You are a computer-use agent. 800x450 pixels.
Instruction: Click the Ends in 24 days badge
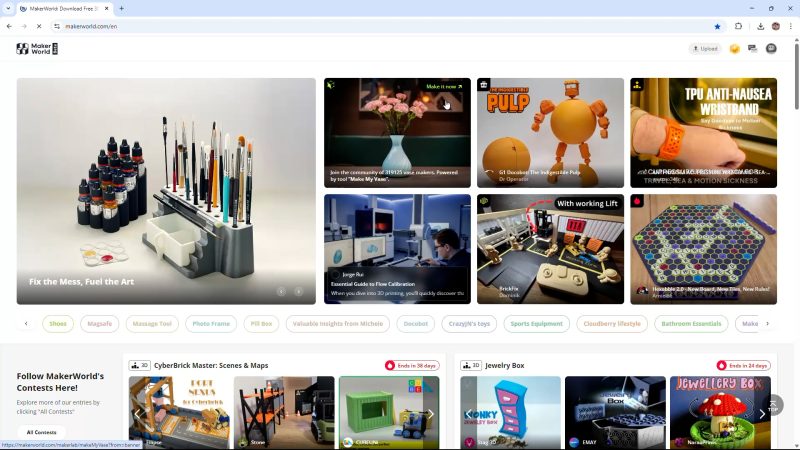point(743,365)
